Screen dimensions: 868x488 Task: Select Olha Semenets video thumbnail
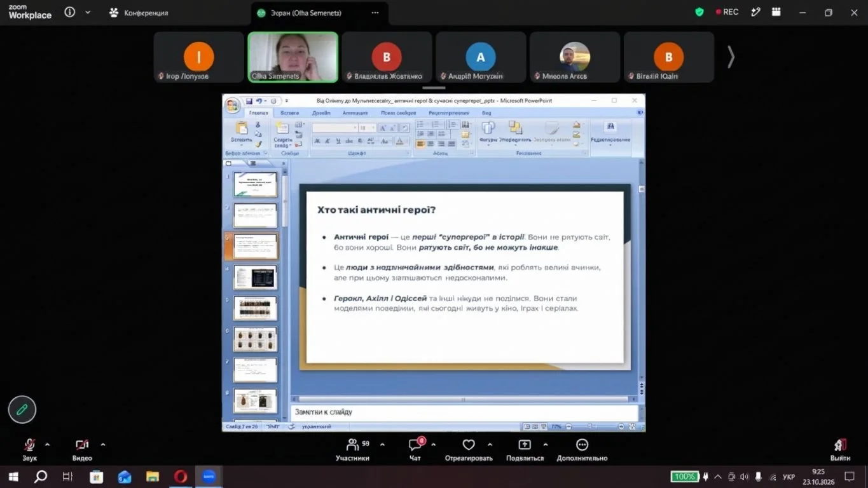pos(293,57)
